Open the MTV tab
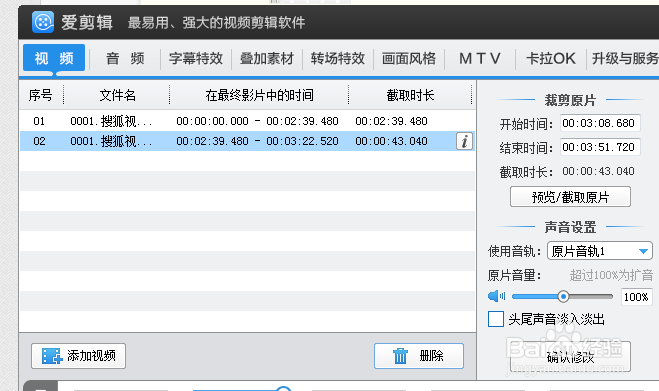 [480, 58]
